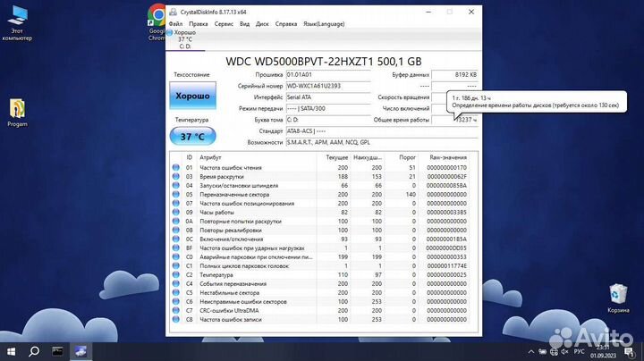Click the serial number field
Viewport: 644px width, 361px height.
click(328, 86)
